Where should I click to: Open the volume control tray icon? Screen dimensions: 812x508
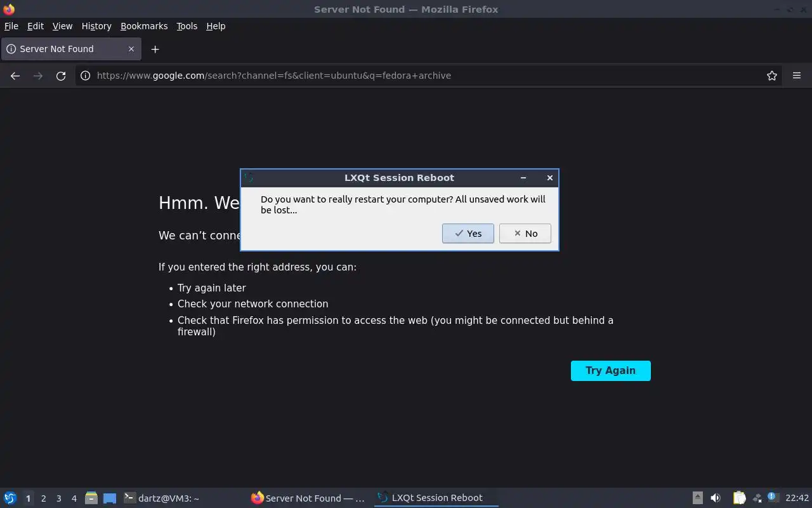[716, 498]
